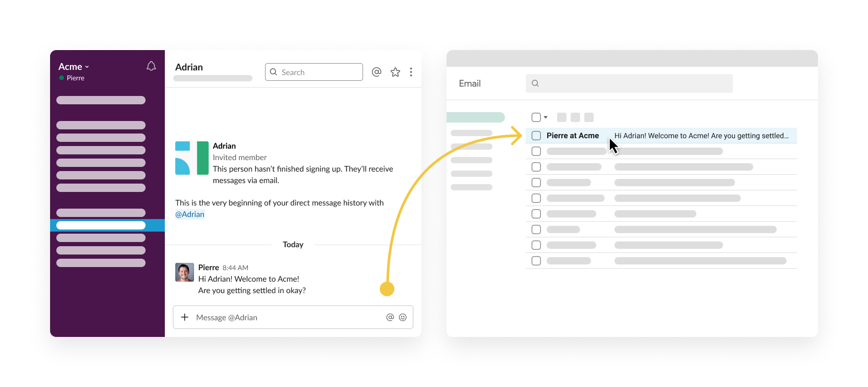The height and width of the screenshot is (387, 868).
Task: Open the select-all dropdown arrow in Email
Action: [x=546, y=117]
